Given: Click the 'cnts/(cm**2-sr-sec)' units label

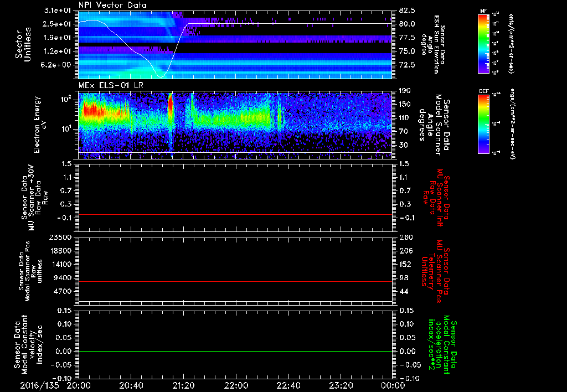Looking at the screenshot, I should [x=511, y=43].
